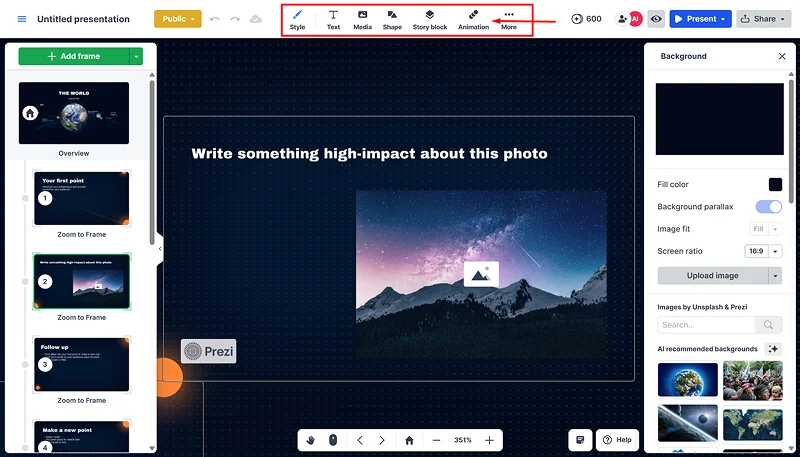Toggle the eye preview visibility icon
Screen dimensions: 800x457
(656, 19)
